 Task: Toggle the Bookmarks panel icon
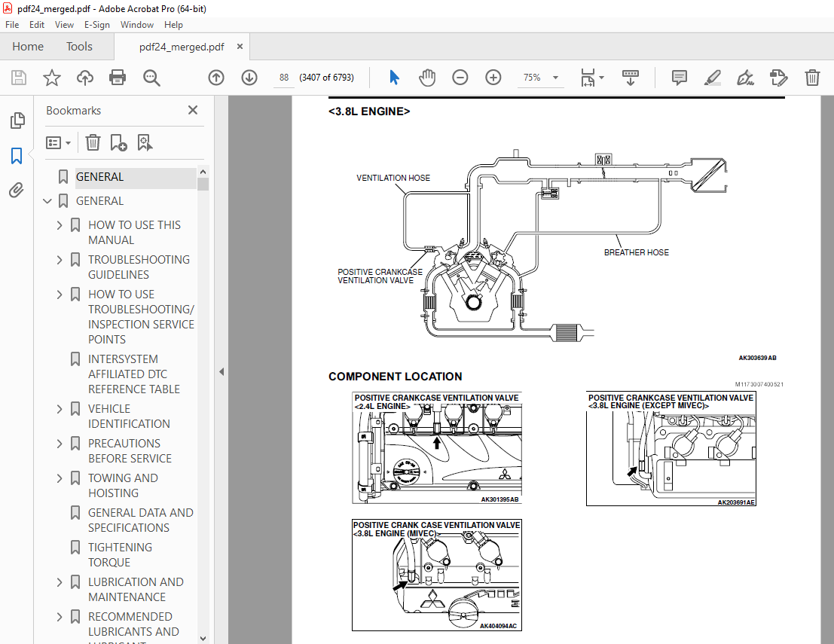pos(17,156)
